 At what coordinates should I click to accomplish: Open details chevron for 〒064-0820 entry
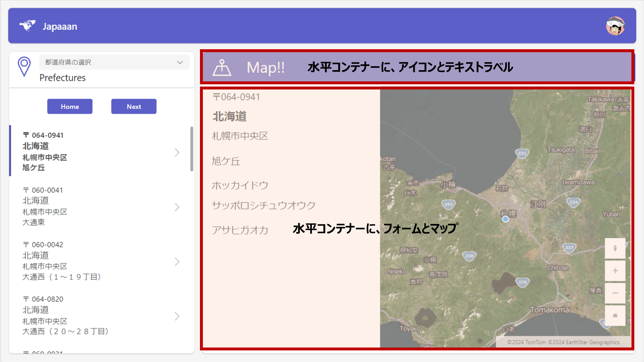[177, 316]
